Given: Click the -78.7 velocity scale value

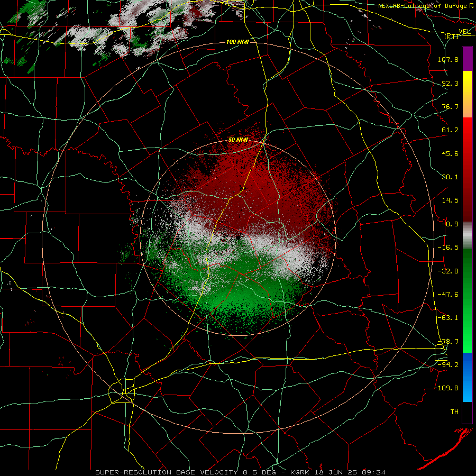Looking at the screenshot, I should 448,342.
